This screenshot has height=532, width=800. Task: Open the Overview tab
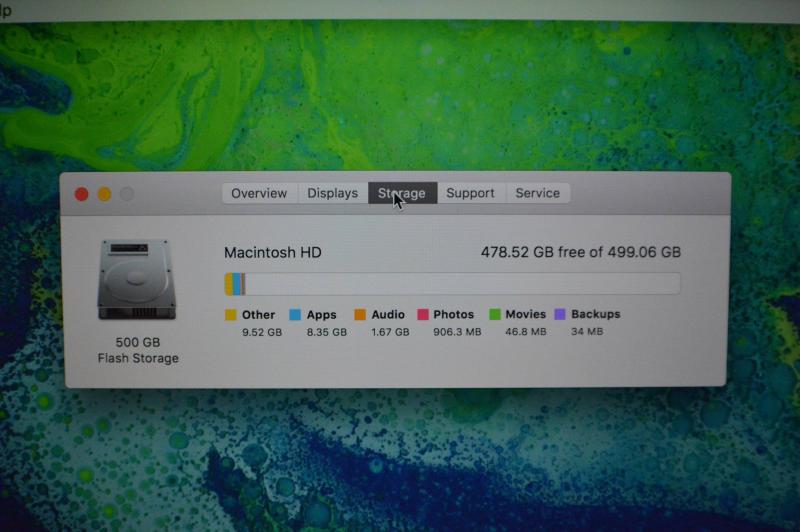[259, 193]
